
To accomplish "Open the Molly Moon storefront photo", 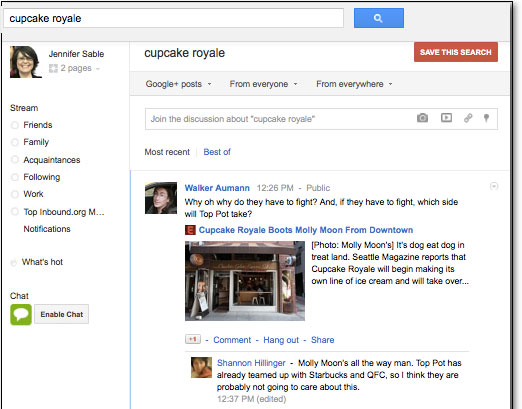I will coord(245,281).
